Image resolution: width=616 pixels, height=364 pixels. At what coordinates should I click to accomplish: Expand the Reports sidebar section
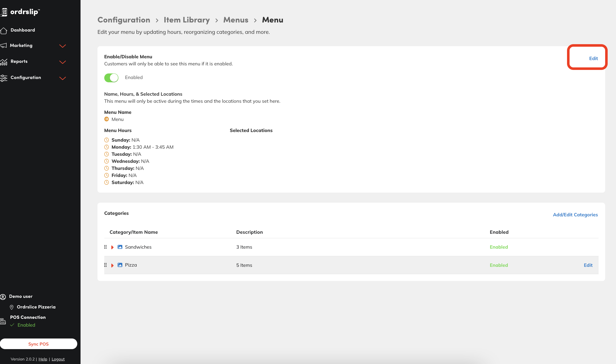(x=62, y=62)
